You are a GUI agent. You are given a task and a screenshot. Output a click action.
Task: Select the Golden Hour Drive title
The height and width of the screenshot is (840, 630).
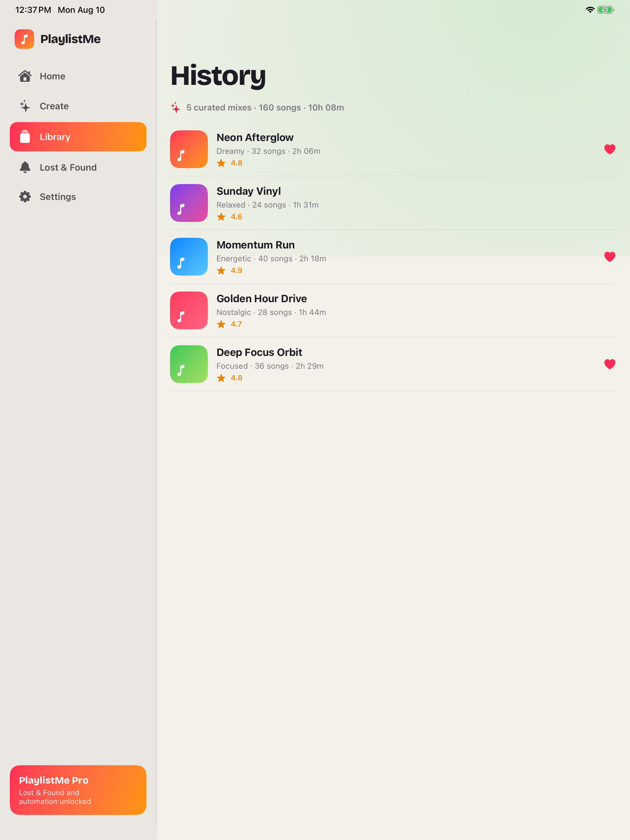(x=262, y=299)
